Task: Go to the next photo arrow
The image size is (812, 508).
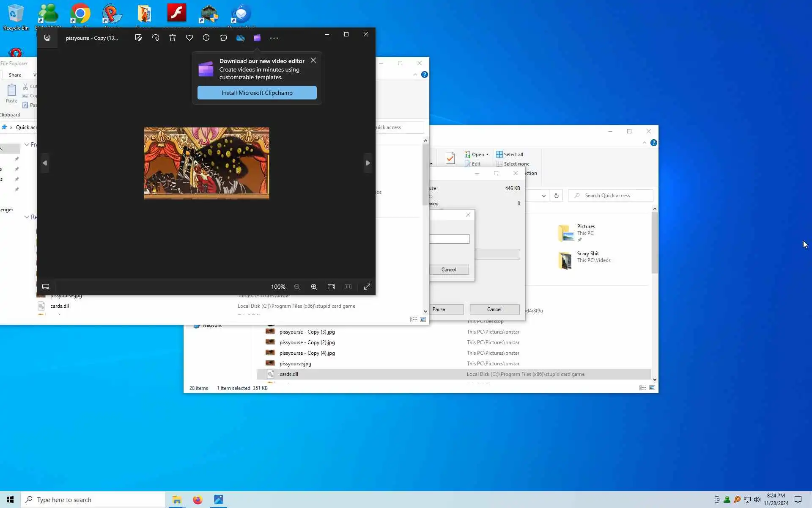Action: (x=368, y=163)
